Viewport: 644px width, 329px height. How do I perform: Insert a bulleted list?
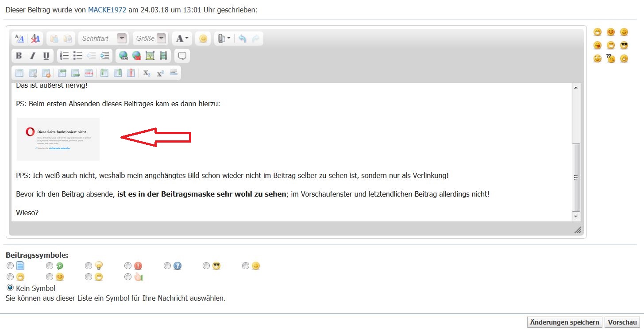pyautogui.click(x=78, y=56)
